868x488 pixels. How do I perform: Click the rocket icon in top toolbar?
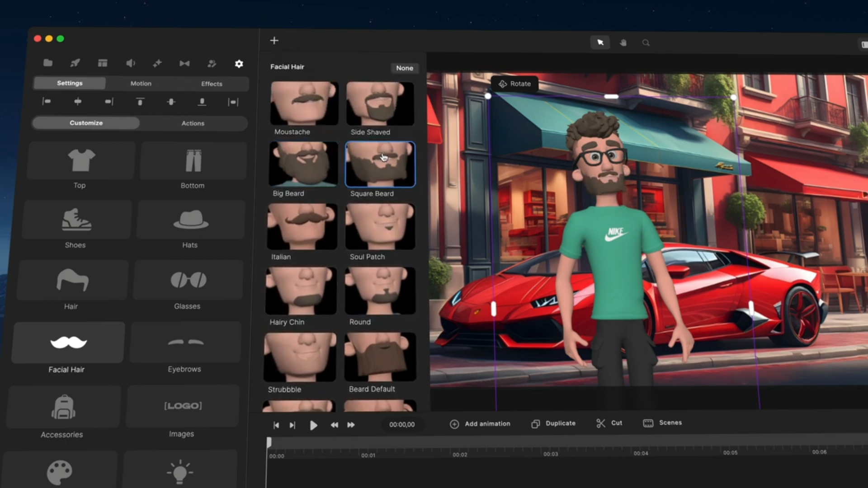[75, 63]
